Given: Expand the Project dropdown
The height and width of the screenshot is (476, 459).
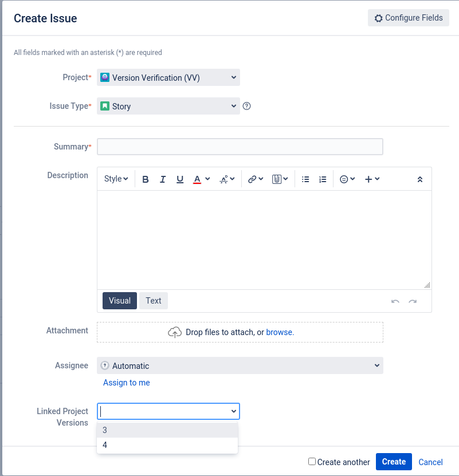Looking at the screenshot, I should pos(168,77).
